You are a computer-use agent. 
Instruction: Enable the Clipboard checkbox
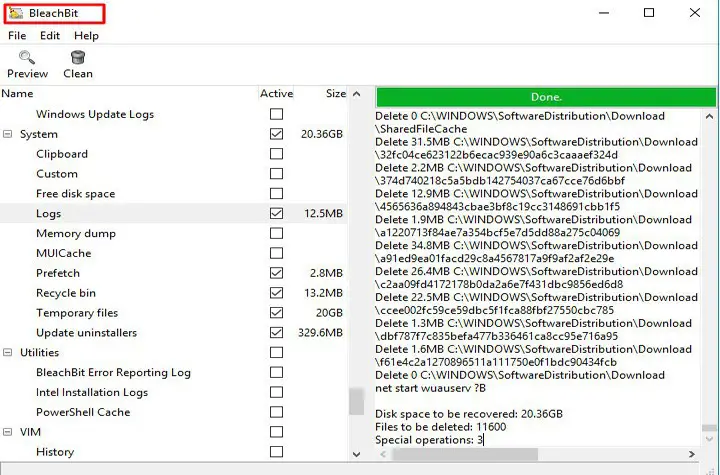point(276,153)
